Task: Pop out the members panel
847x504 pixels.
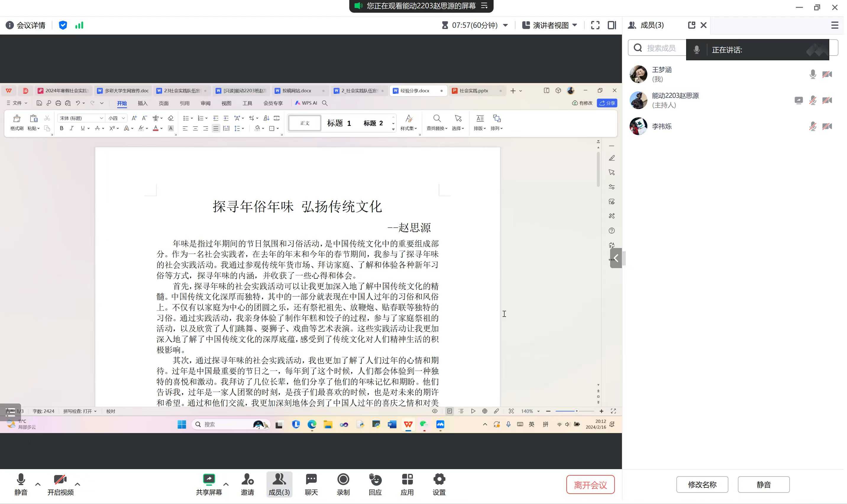Action: 691,25
